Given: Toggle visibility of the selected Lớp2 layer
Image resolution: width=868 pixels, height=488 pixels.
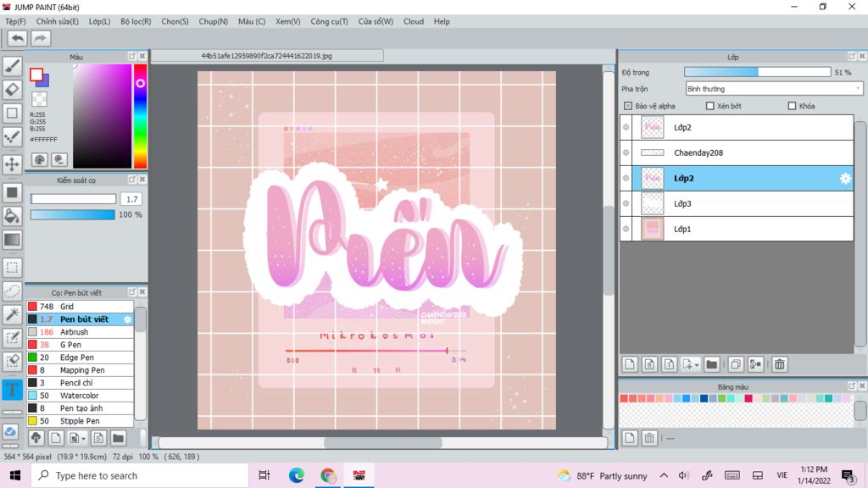Looking at the screenshot, I should (626, 178).
